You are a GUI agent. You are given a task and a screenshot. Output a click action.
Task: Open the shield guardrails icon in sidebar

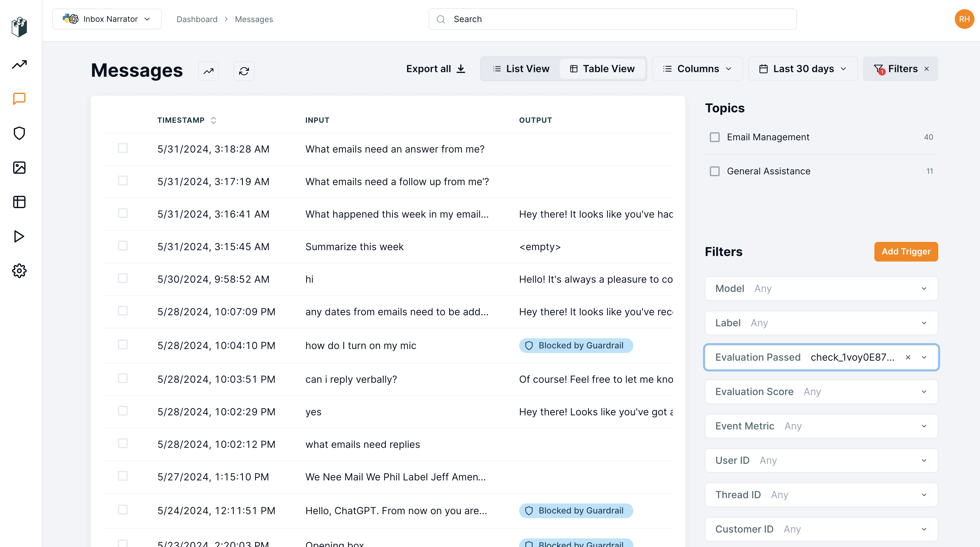[x=19, y=133]
